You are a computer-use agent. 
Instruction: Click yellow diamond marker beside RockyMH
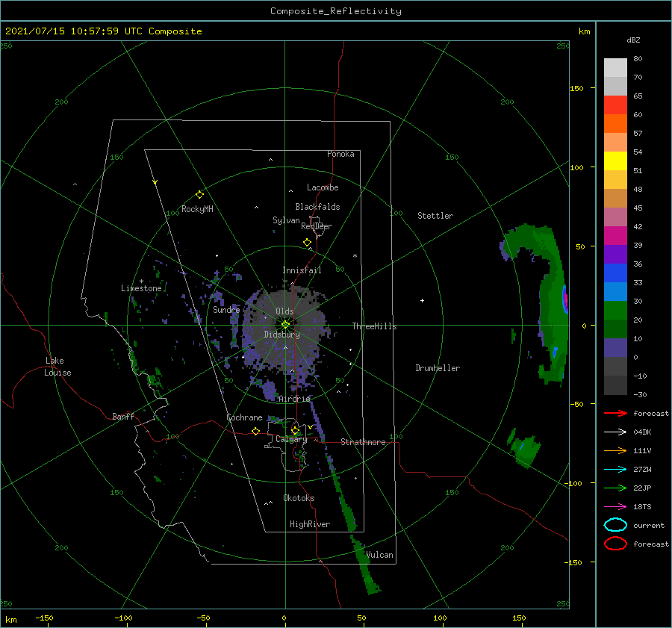click(199, 195)
